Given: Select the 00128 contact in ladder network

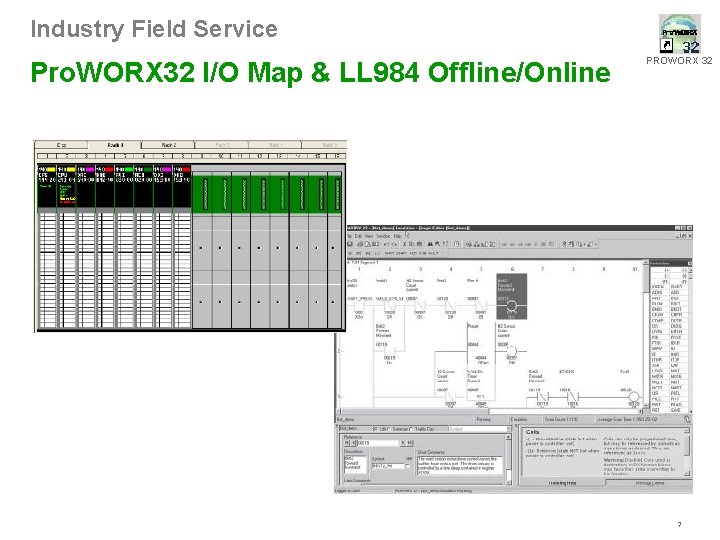Looking at the screenshot, I should pyautogui.click(x=450, y=306).
